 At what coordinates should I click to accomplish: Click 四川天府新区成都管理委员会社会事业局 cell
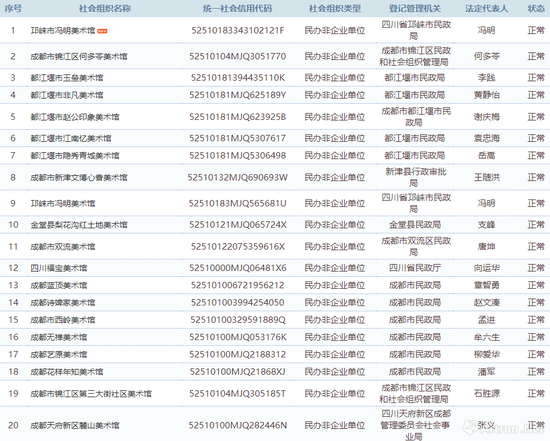[x=415, y=425]
